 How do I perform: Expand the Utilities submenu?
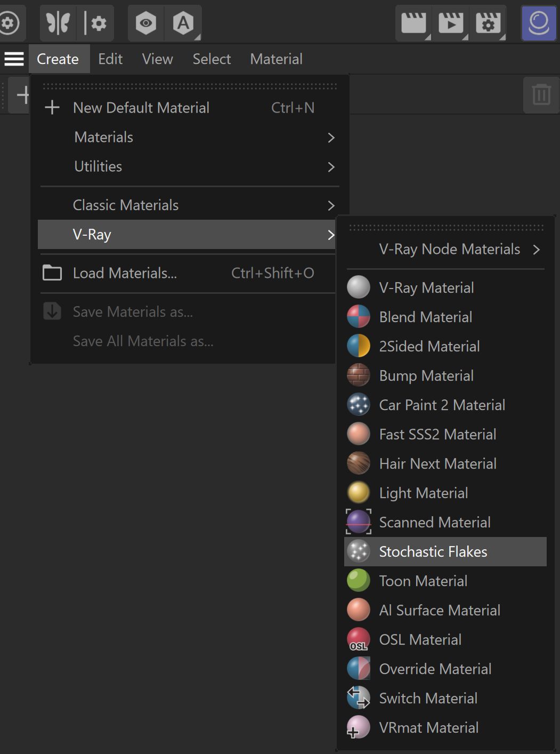click(x=189, y=167)
